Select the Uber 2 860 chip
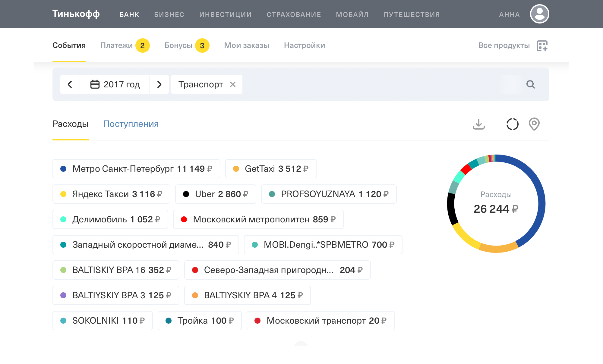 216,194
